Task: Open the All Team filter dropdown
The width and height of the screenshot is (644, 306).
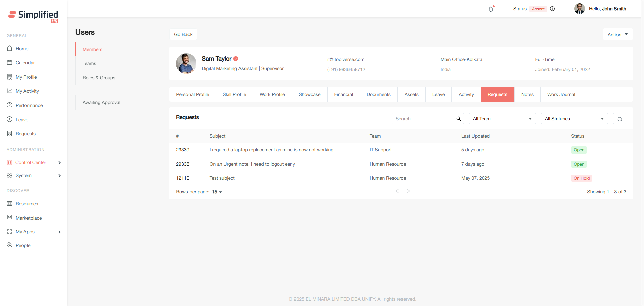Action: (x=502, y=119)
